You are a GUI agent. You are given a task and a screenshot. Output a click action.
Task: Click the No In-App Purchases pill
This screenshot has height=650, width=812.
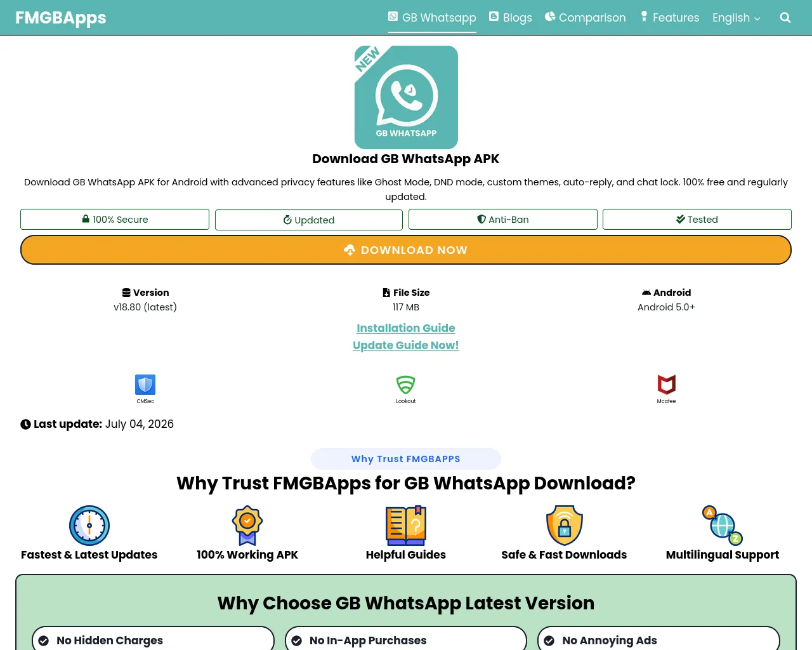[x=406, y=639]
